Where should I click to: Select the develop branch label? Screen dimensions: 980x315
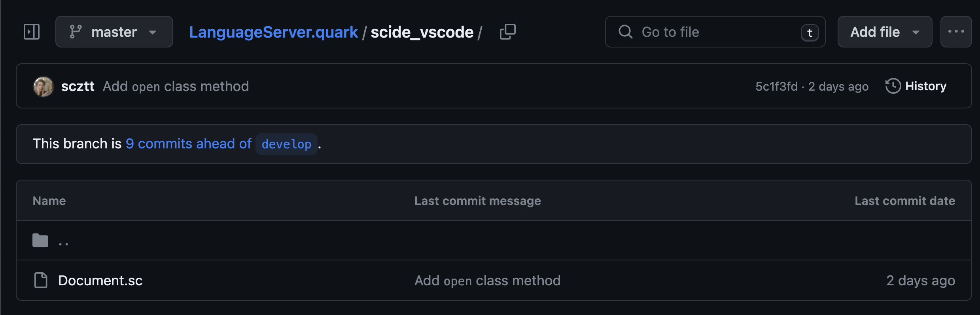pos(286,144)
